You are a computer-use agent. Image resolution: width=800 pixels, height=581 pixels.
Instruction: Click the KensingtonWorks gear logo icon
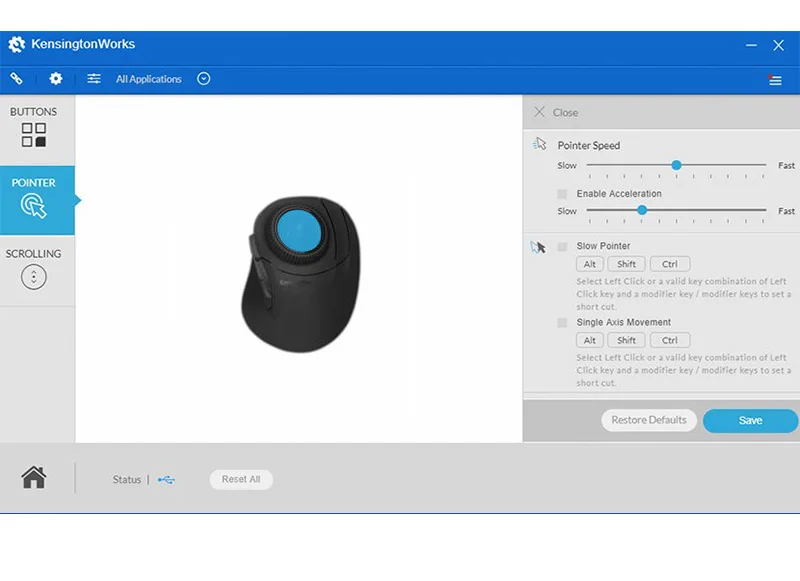pyautogui.click(x=16, y=44)
